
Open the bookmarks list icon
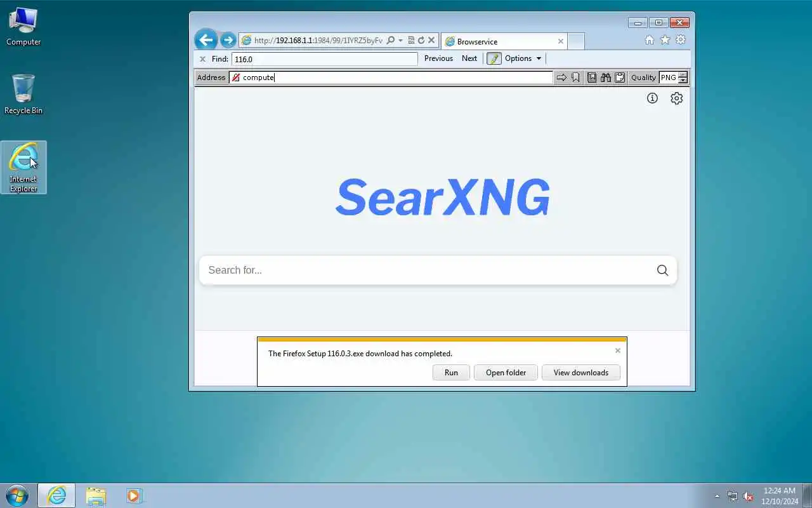(592, 77)
